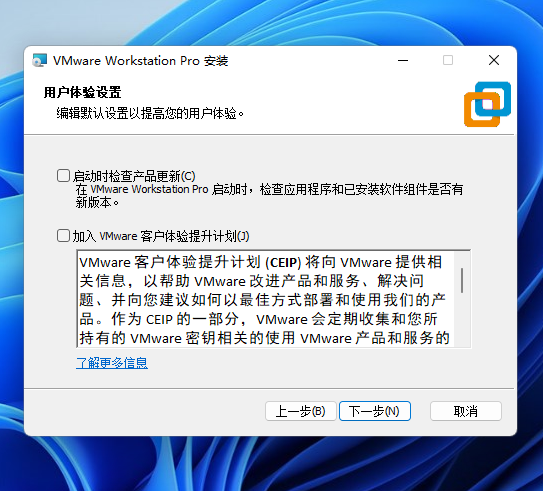Click the 编辑默认设置以提高您的用户体验 subtitle
The image size is (543, 491).
150,113
